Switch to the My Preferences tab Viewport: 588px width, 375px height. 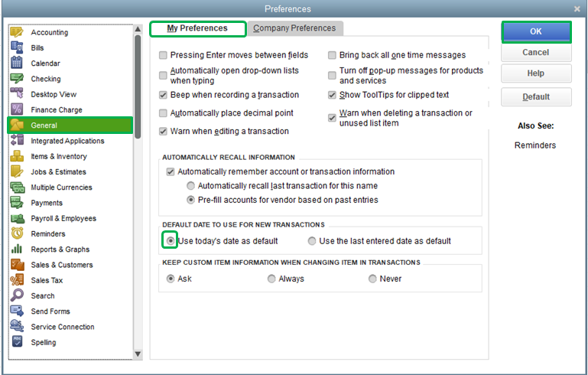point(197,28)
